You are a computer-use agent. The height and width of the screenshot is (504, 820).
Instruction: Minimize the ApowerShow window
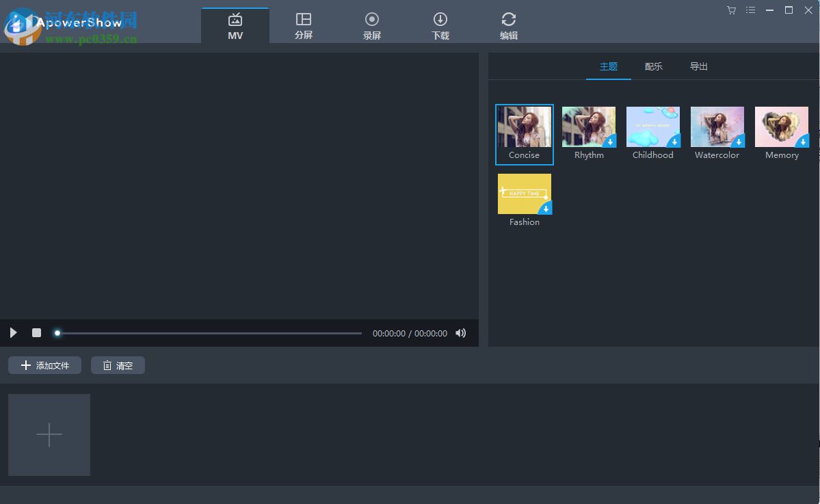point(769,10)
